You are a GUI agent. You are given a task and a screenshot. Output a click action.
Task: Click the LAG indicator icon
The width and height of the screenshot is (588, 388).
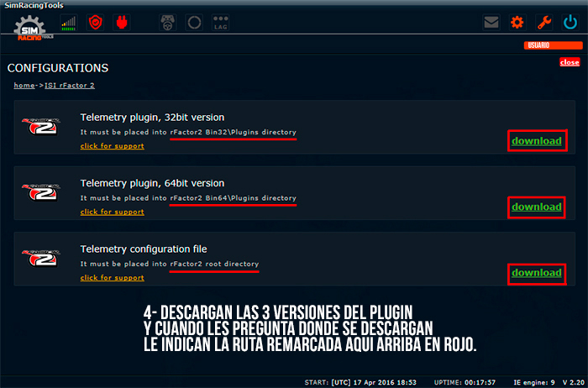coord(221,23)
